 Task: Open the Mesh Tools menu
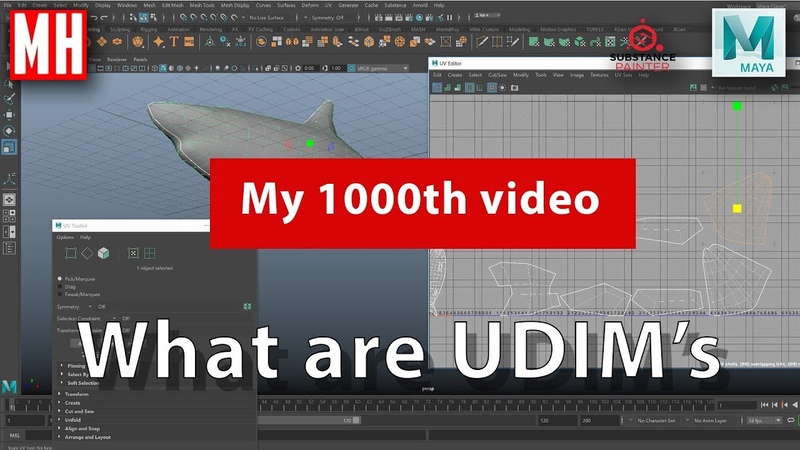[205, 5]
